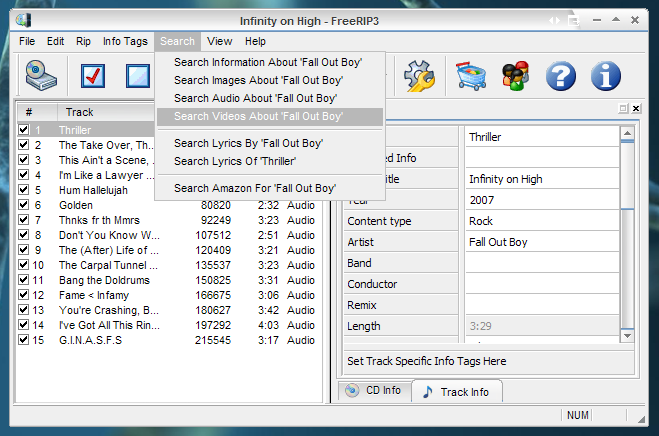Open the Rip menu
This screenshot has width=659, height=436.
[83, 41]
